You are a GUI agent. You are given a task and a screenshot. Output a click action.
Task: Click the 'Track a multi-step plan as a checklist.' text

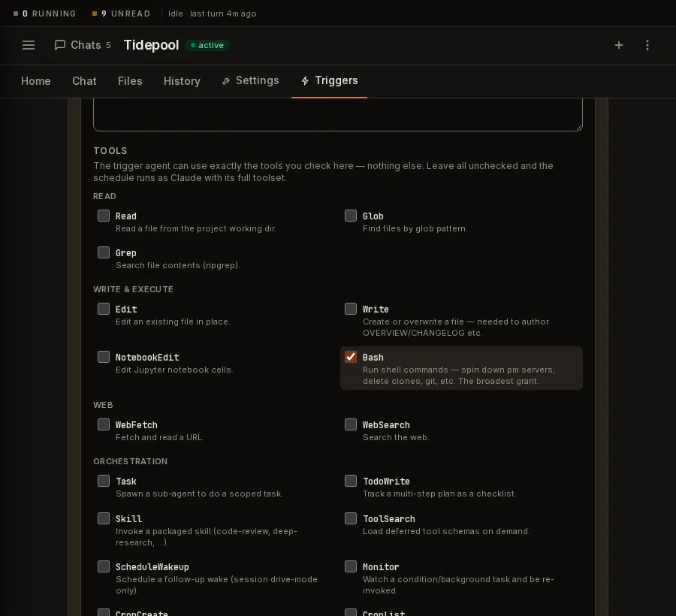pyautogui.click(x=439, y=494)
